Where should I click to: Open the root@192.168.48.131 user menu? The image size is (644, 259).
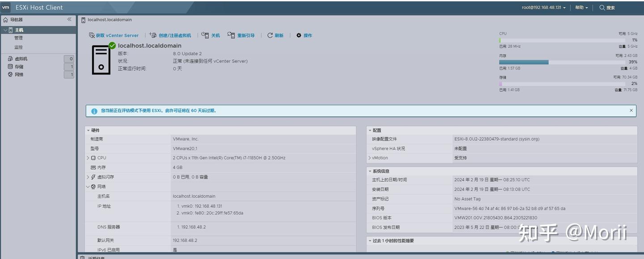coord(540,7)
